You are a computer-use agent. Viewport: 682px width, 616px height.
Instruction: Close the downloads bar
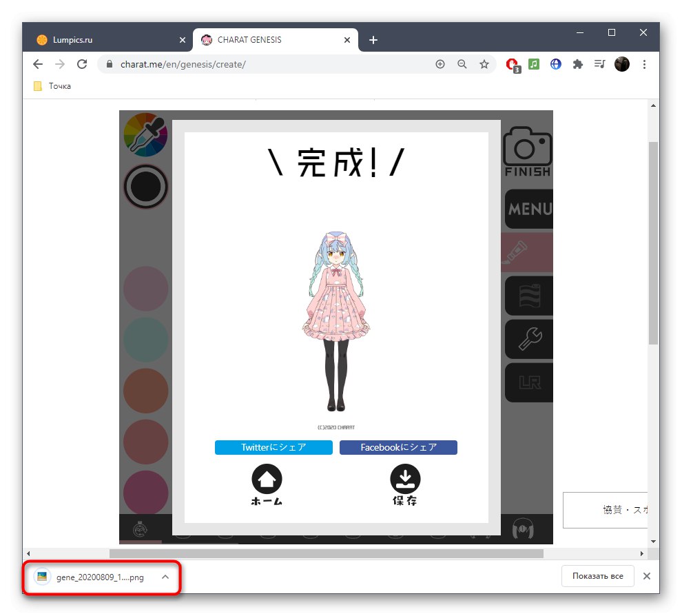(647, 576)
